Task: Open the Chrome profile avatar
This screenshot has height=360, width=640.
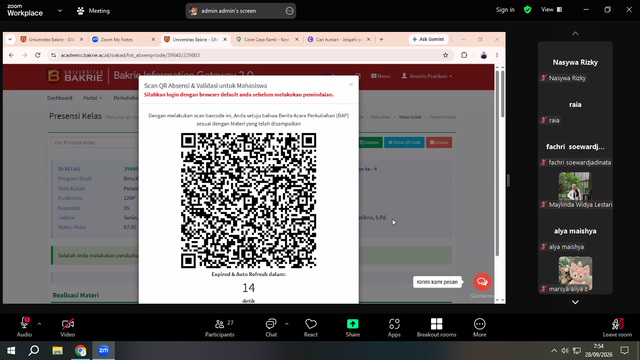Action: point(484,55)
